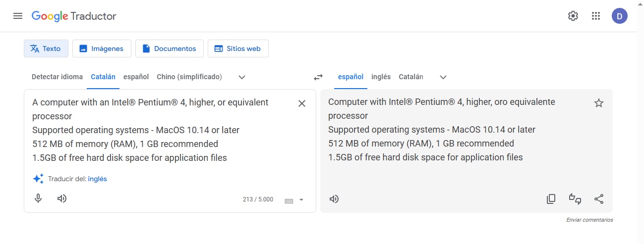This screenshot has width=644, height=244.
Task: Open the settings gear icon
Action: [x=573, y=16]
